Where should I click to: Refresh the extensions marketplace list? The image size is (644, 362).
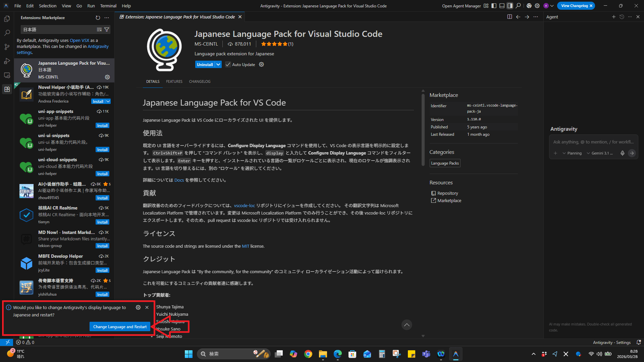click(98, 17)
